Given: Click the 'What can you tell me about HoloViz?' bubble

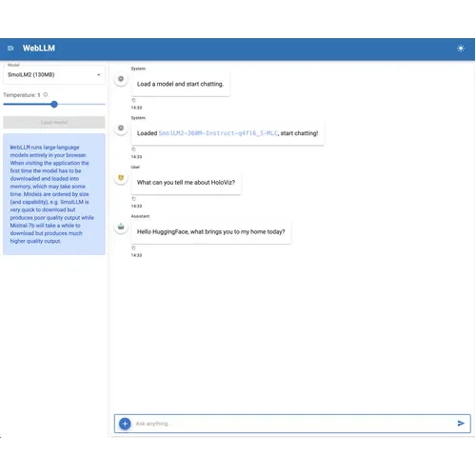Looking at the screenshot, I should tap(186, 183).
